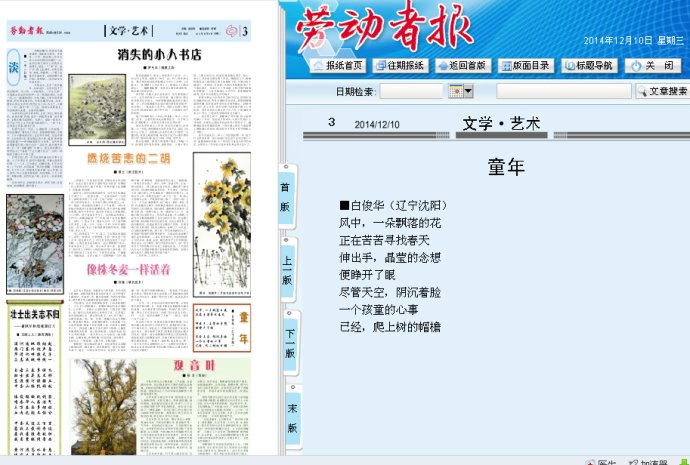Click the 淡 column badge icon
Screen dimensions: 690x465
coord(14,67)
